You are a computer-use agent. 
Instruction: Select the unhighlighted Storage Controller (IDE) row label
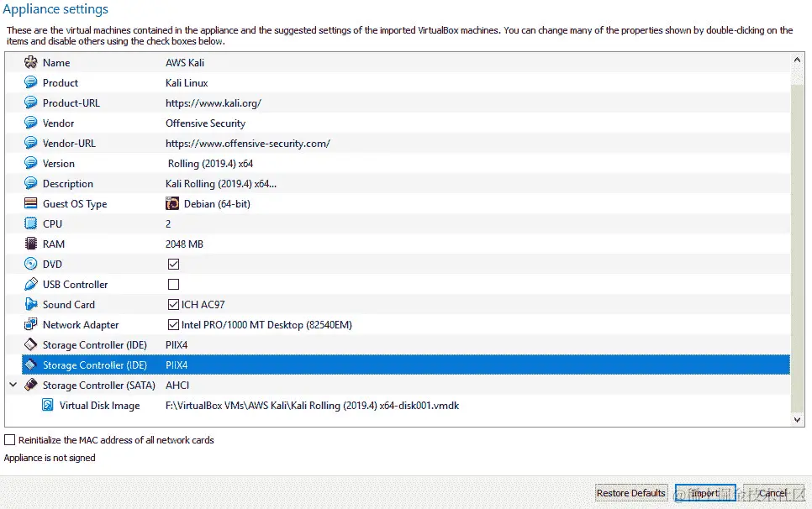click(x=95, y=345)
